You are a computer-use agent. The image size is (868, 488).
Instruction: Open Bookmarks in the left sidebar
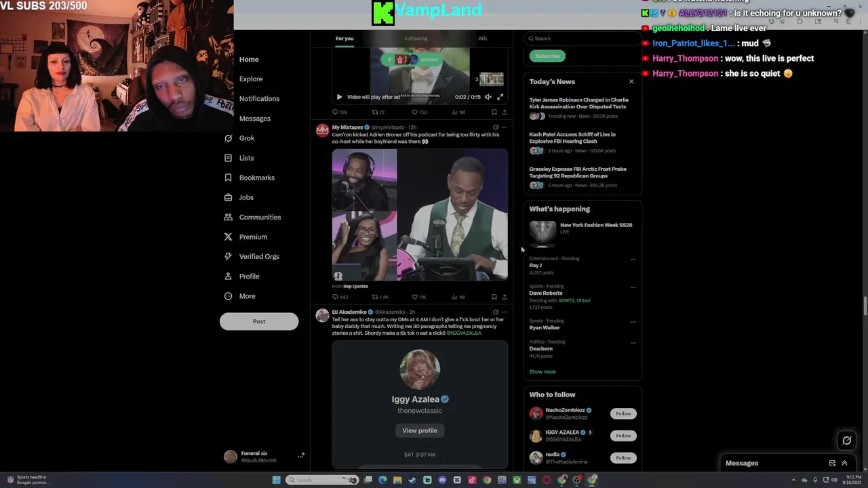pyautogui.click(x=249, y=178)
